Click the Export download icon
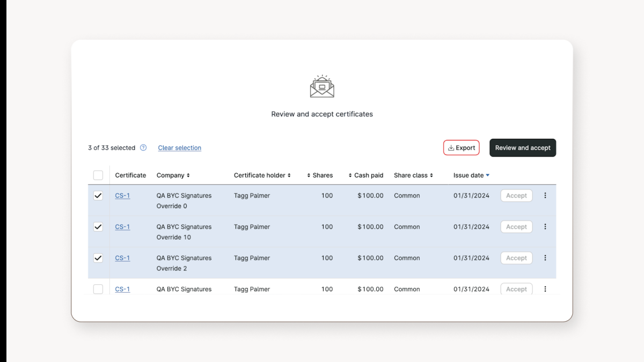Screen dimensions: 644x362 (451, 147)
